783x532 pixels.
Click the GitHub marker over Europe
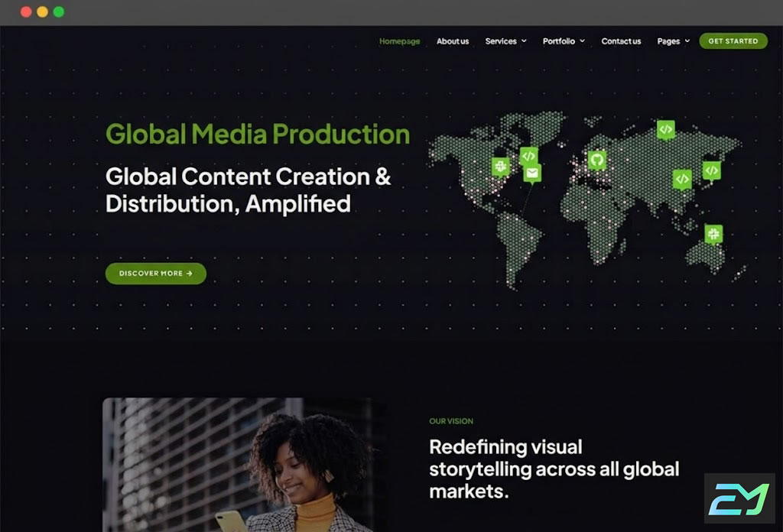597,160
